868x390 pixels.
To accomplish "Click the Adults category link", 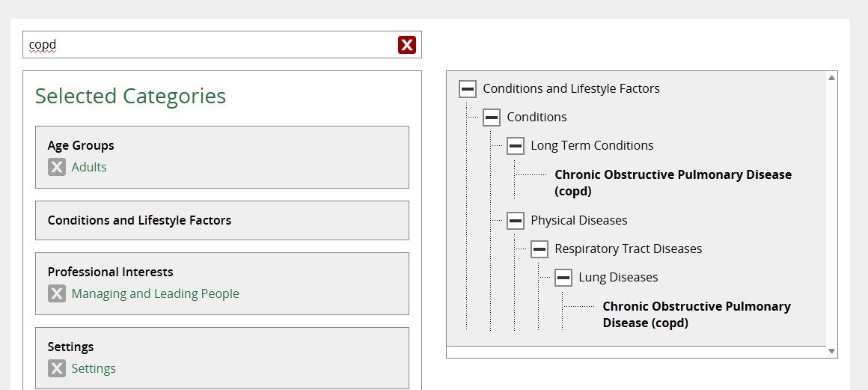I will (x=89, y=167).
